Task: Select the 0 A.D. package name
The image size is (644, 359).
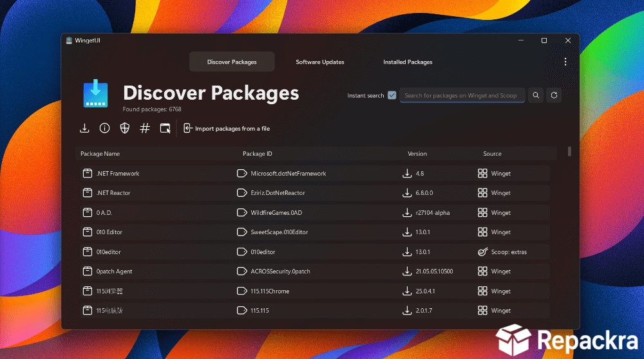Action: pos(104,212)
